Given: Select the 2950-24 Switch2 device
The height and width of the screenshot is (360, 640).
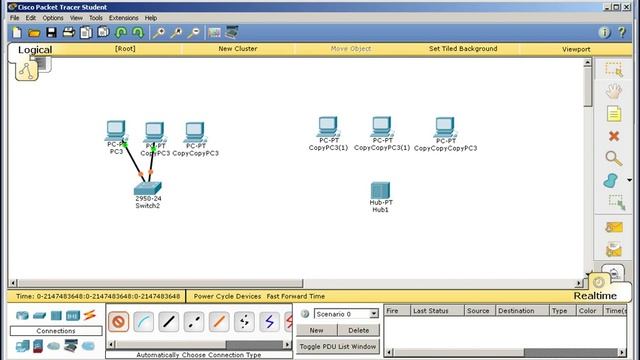Looking at the screenshot, I should coord(148,188).
